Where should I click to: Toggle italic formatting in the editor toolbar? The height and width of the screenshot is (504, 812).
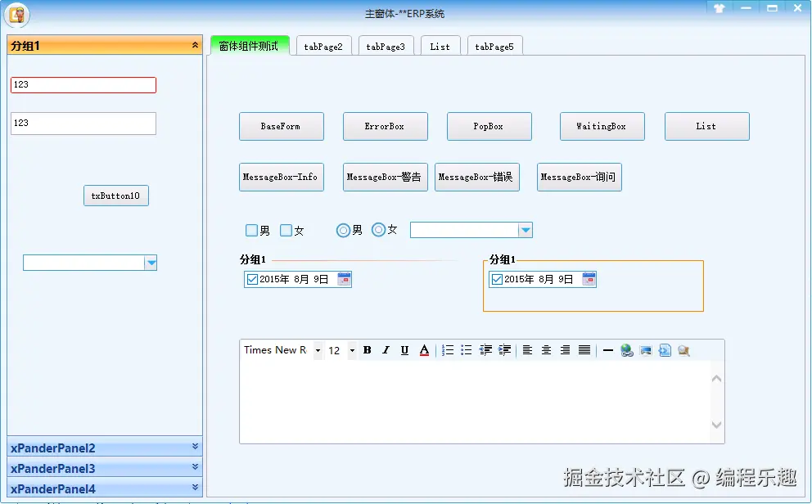pyautogui.click(x=386, y=350)
